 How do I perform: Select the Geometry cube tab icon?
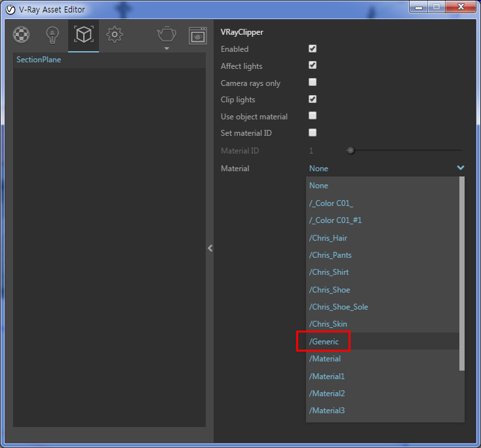83,34
